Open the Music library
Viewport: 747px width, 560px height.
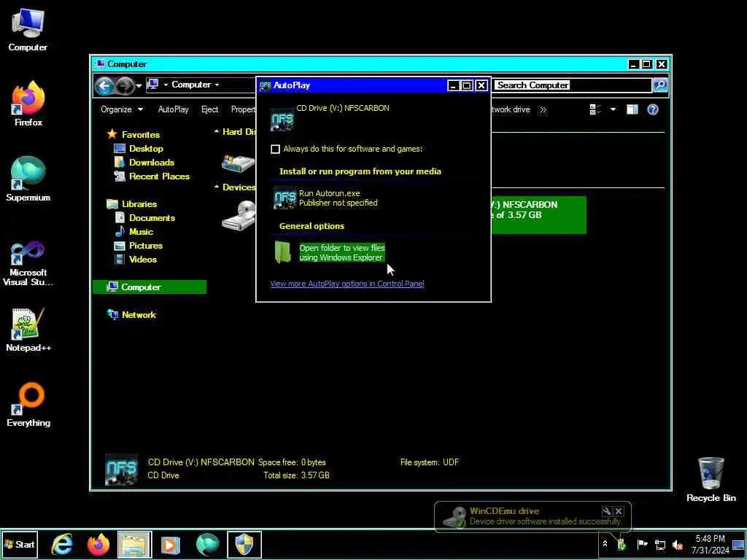point(141,231)
